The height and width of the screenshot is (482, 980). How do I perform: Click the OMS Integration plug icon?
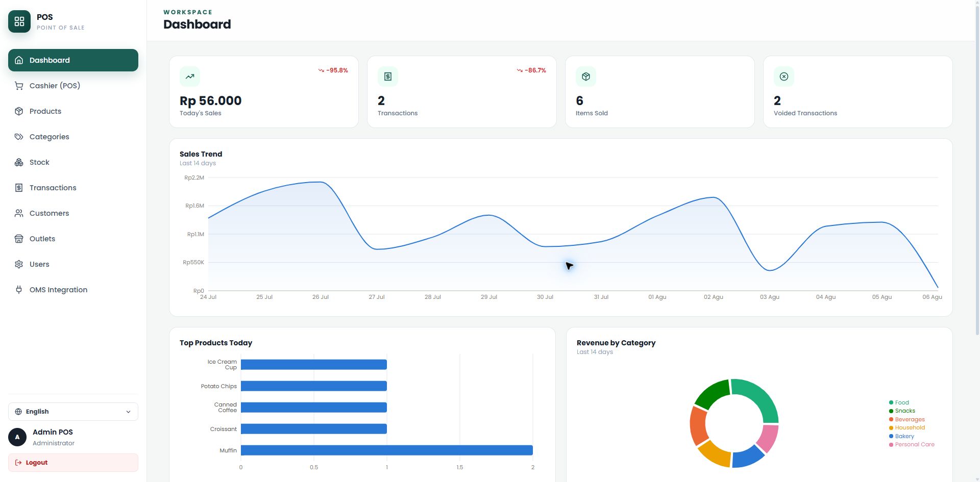(19, 290)
